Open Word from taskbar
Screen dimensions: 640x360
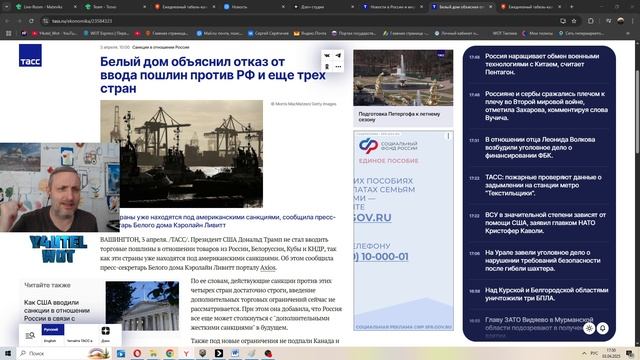point(235,353)
